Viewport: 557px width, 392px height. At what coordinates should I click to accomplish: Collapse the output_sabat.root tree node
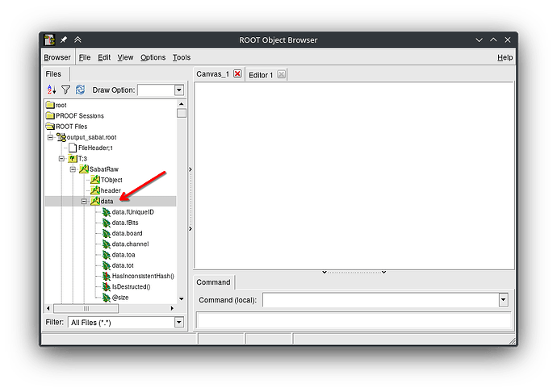pyautogui.click(x=50, y=137)
